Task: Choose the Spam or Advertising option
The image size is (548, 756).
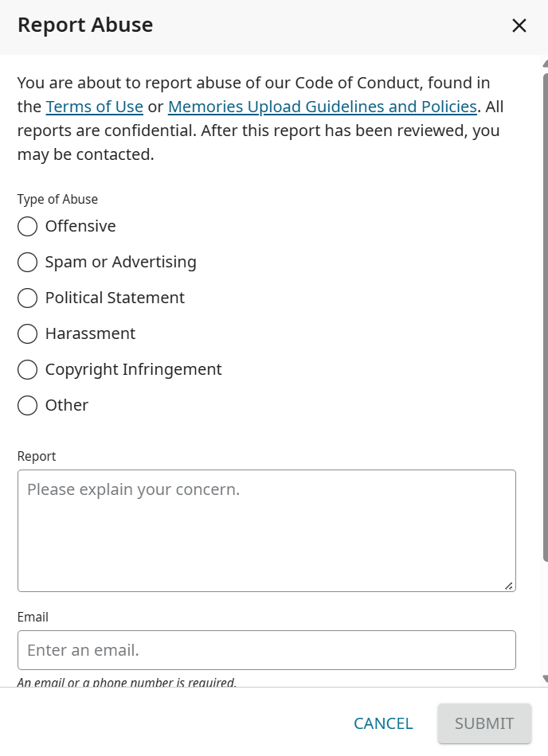Action: (x=27, y=262)
